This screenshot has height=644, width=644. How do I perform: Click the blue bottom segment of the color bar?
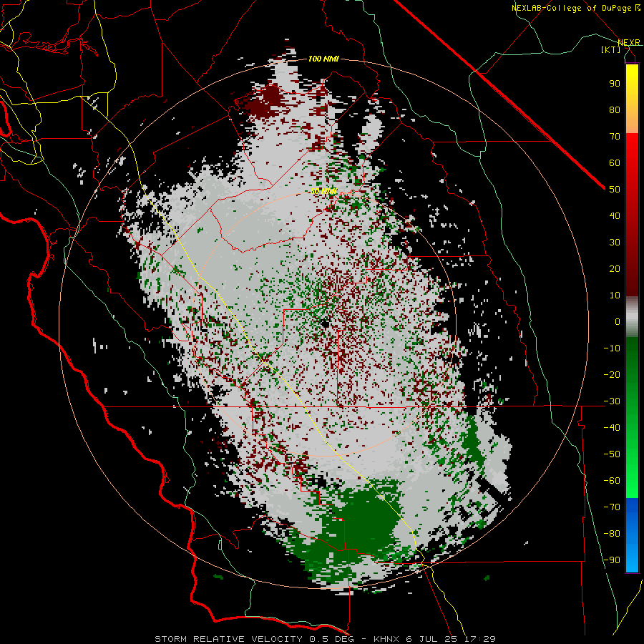(632, 535)
